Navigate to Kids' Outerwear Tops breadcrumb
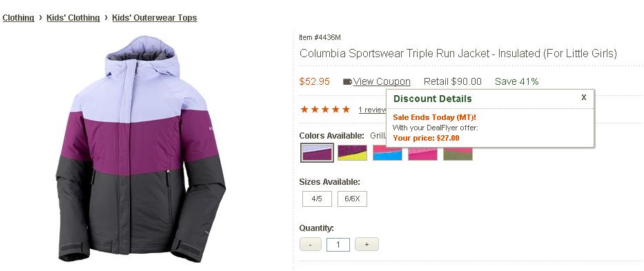The width and height of the screenshot is (644, 271). [x=155, y=18]
